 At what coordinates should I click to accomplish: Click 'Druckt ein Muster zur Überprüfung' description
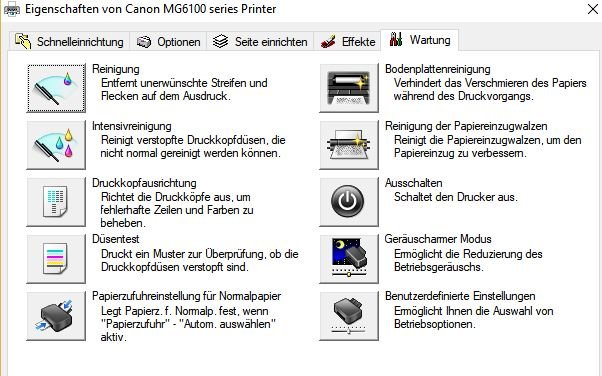pos(200,254)
